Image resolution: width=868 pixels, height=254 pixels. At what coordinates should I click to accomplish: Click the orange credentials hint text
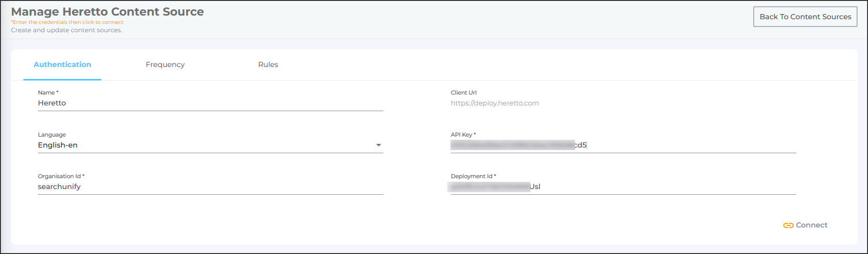(67, 22)
